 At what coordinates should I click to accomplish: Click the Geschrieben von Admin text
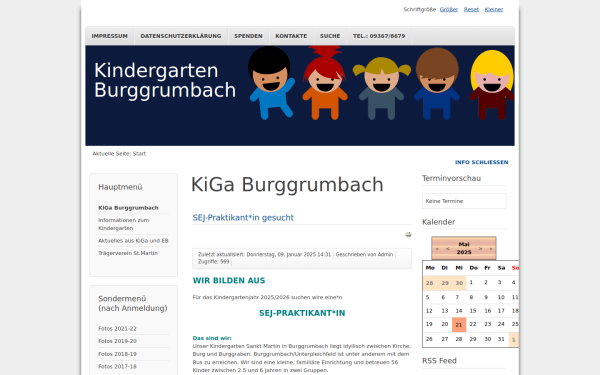click(x=364, y=254)
